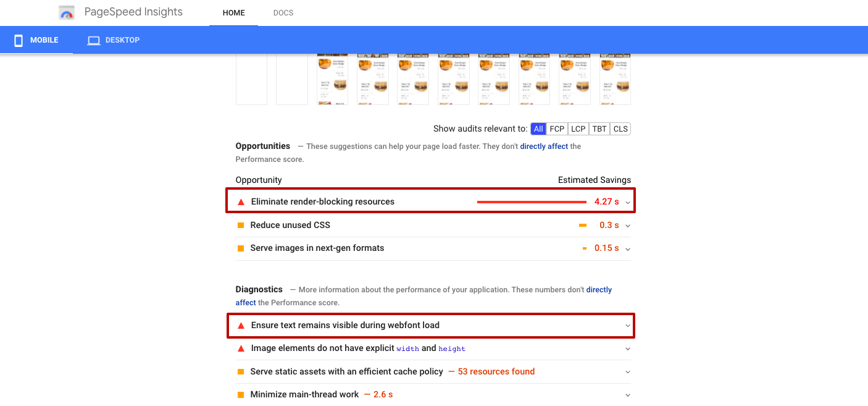Click the desktop monitor icon
Image resolution: width=868 pixels, height=406 pixels.
pos(94,40)
